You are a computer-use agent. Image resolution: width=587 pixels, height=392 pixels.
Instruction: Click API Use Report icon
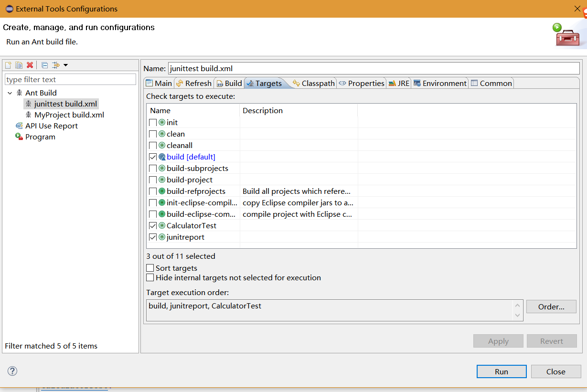[19, 126]
